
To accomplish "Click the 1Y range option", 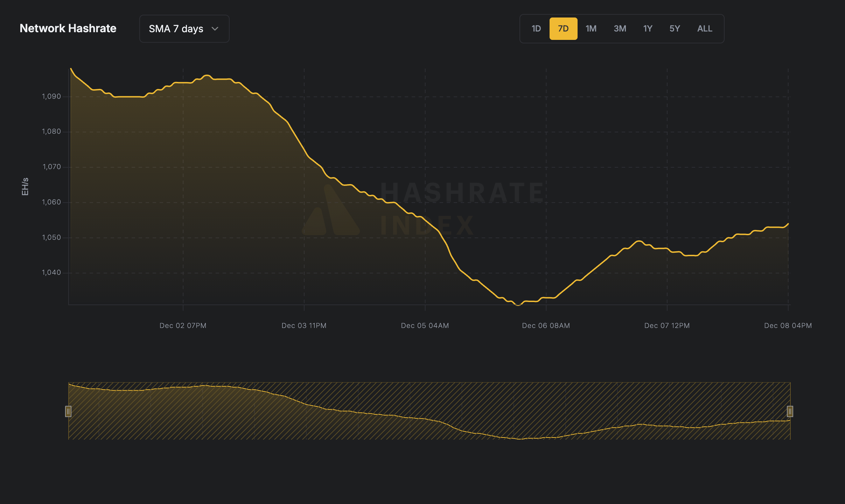I will pyautogui.click(x=647, y=28).
